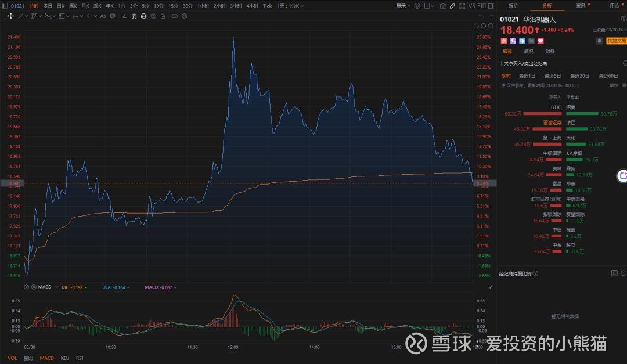Select the 最近1日 broker period
The width and height of the screenshot is (627, 364).
[527, 76]
